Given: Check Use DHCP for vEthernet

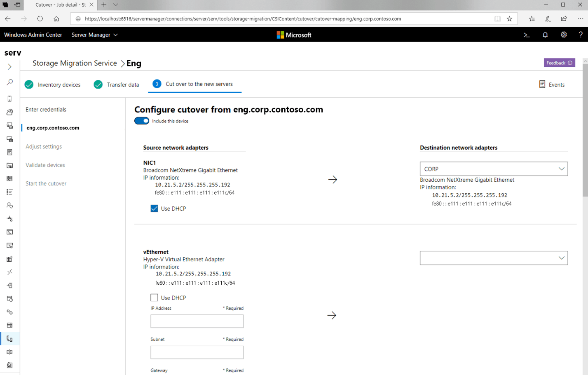Looking at the screenshot, I should pyautogui.click(x=154, y=298).
